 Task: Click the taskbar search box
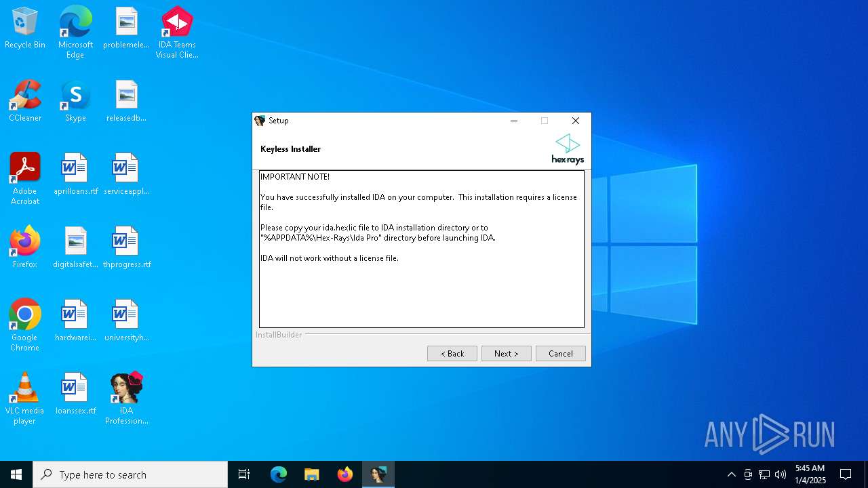point(130,474)
